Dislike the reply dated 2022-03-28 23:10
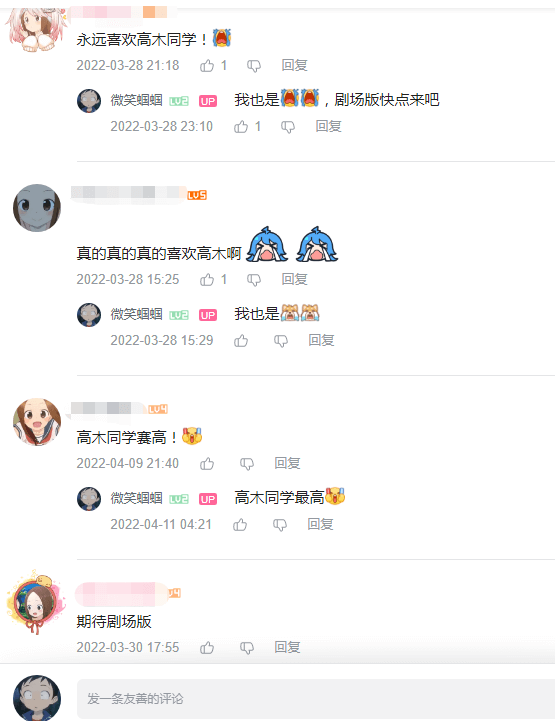Viewport: 555px width, 721px height. (288, 127)
